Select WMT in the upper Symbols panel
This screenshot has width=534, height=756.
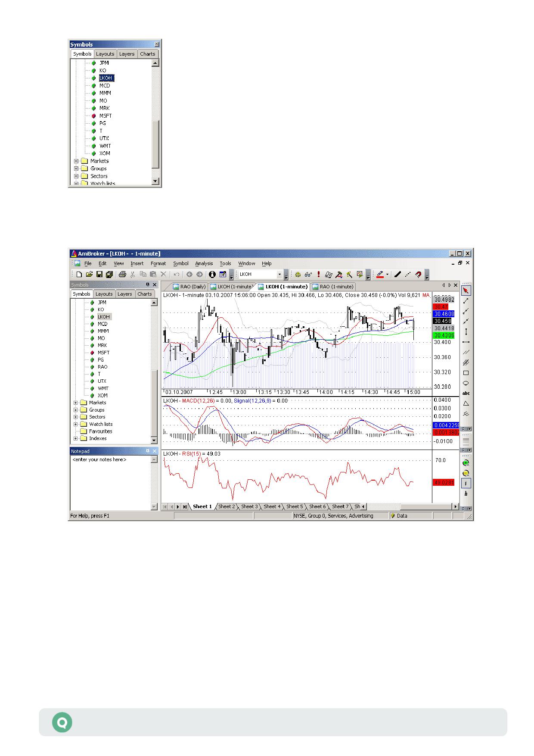(x=105, y=146)
